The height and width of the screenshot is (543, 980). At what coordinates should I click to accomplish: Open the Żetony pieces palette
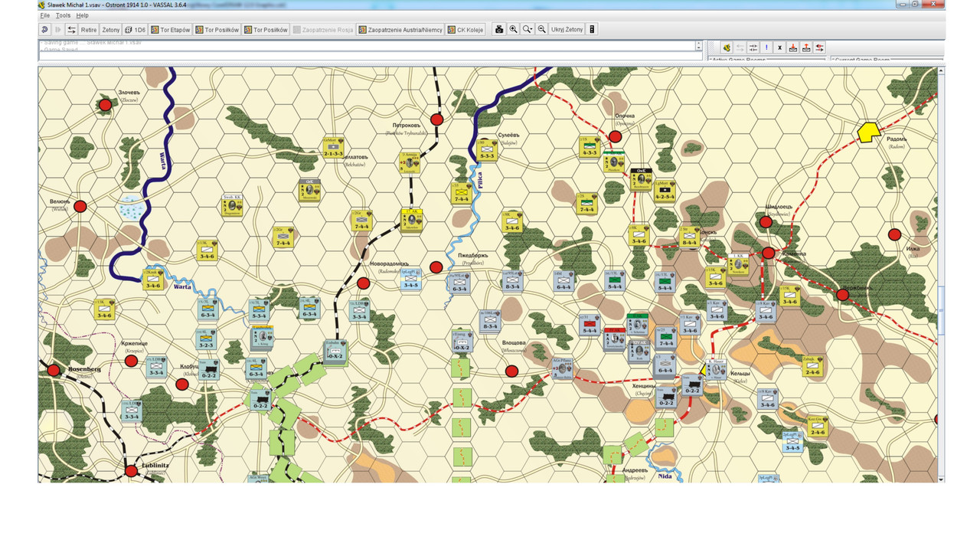[111, 30]
